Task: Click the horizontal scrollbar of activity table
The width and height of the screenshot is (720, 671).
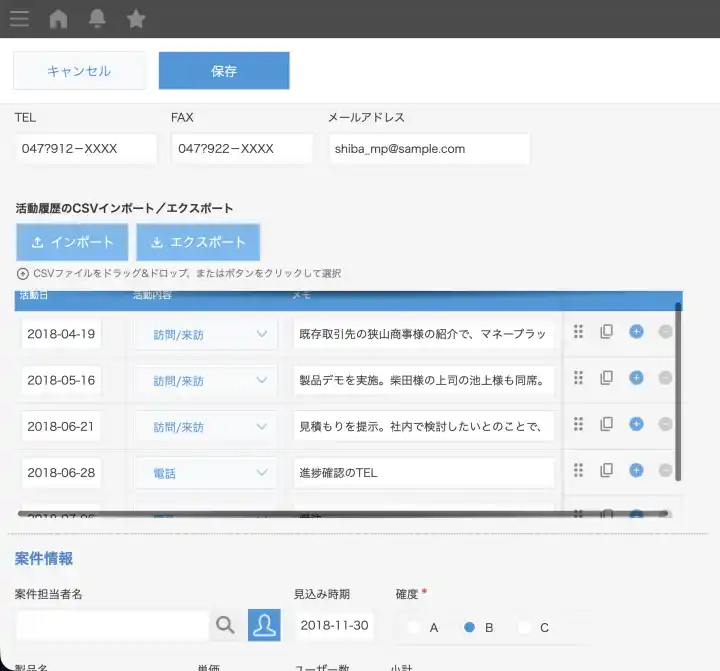Action: coord(343,513)
